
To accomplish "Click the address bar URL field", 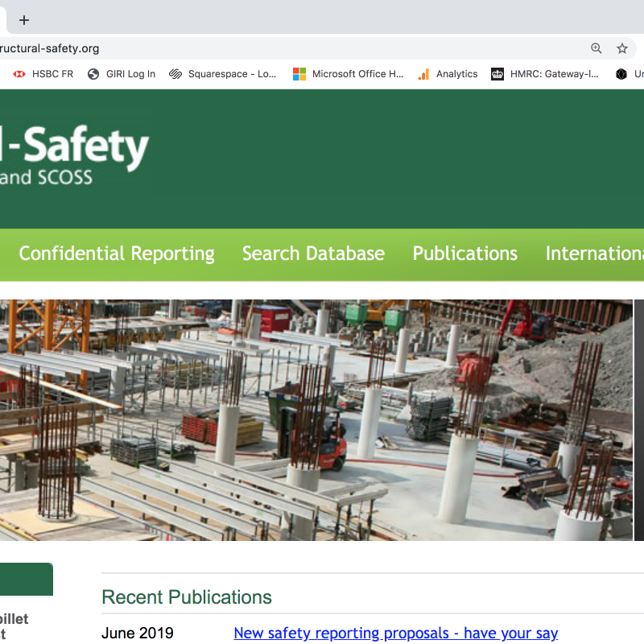I will (x=282, y=48).
